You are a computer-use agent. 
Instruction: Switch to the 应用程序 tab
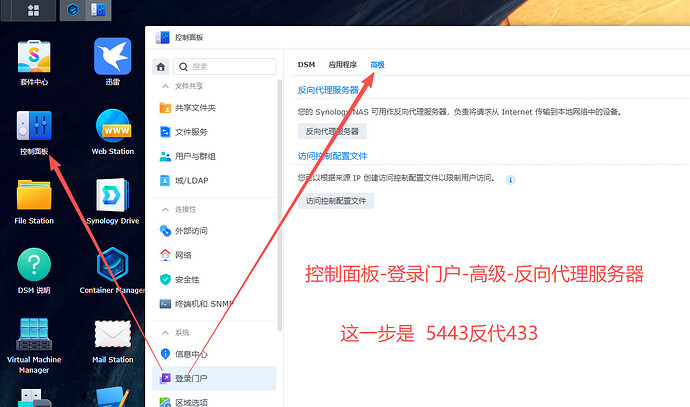point(342,65)
